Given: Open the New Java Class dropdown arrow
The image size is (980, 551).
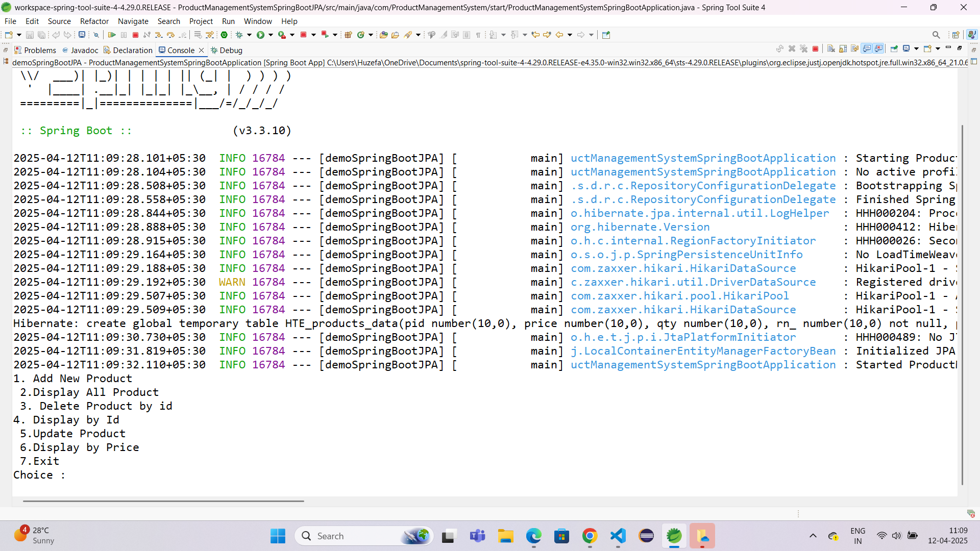Looking at the screenshot, I should [371, 35].
